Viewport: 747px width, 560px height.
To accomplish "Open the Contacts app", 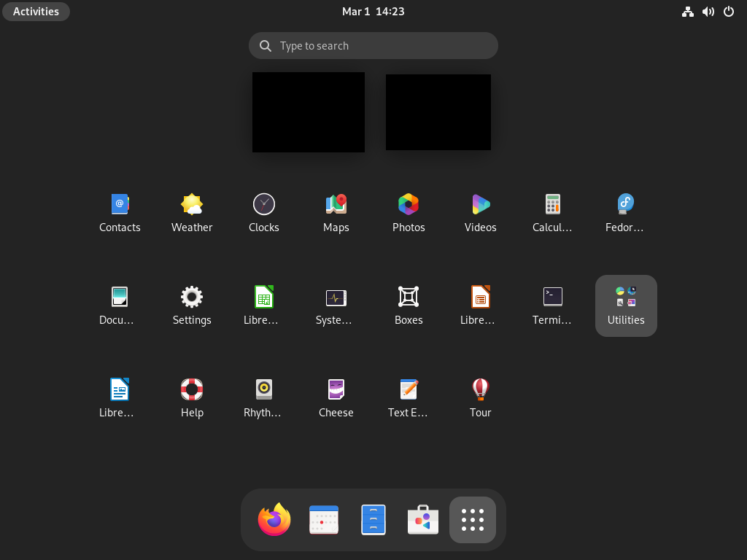I will [x=120, y=213].
